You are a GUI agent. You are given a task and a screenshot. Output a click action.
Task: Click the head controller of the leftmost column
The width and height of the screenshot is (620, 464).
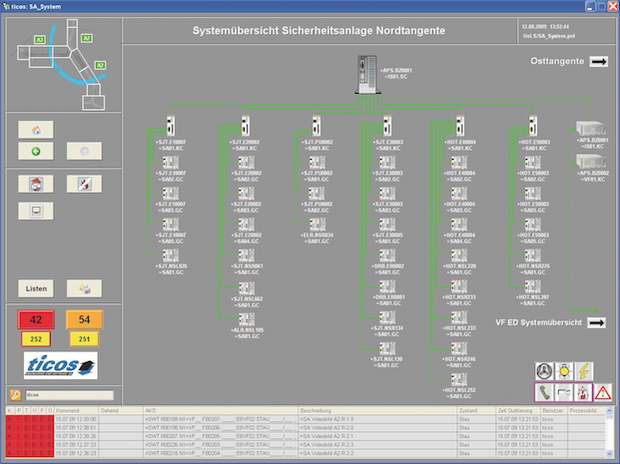click(x=171, y=125)
